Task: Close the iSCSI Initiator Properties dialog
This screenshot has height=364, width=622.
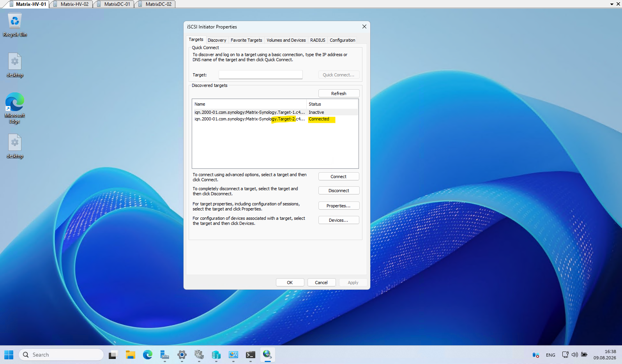Action: pyautogui.click(x=364, y=27)
